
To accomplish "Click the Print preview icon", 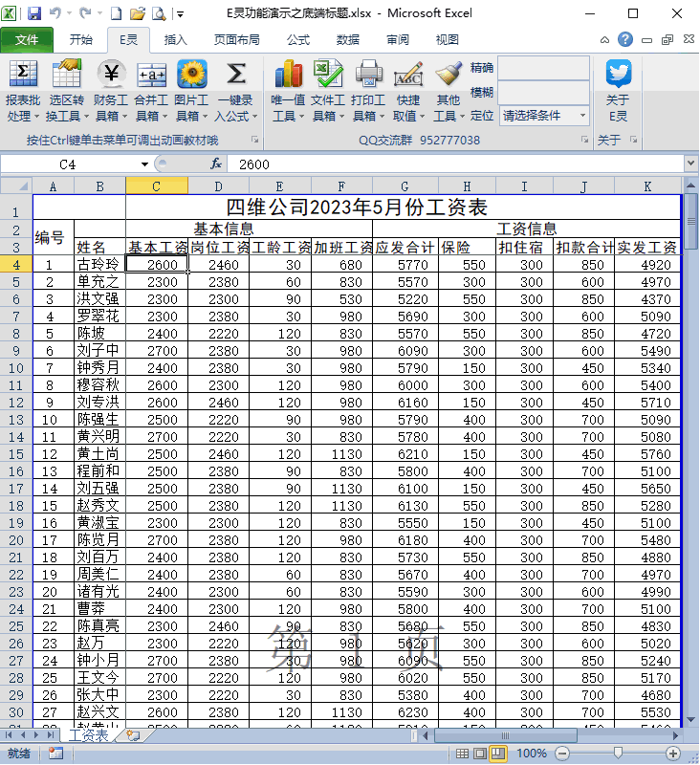I will click(159, 13).
